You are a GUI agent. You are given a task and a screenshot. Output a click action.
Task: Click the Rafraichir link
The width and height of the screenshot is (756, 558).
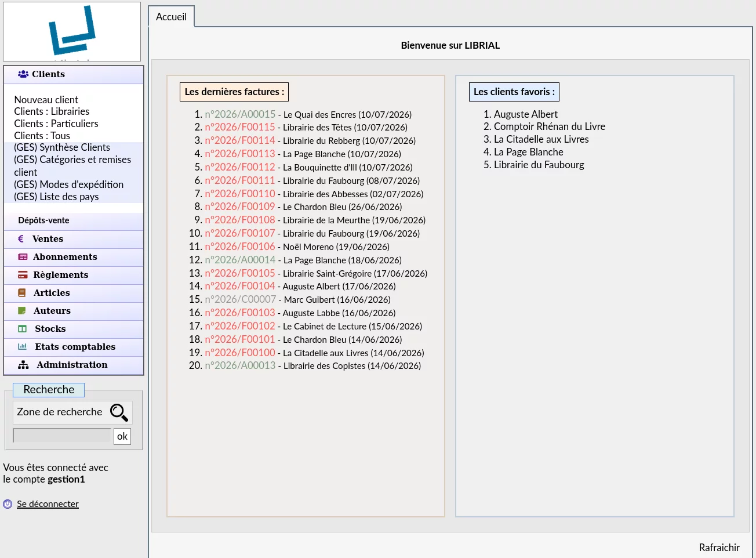(719, 548)
